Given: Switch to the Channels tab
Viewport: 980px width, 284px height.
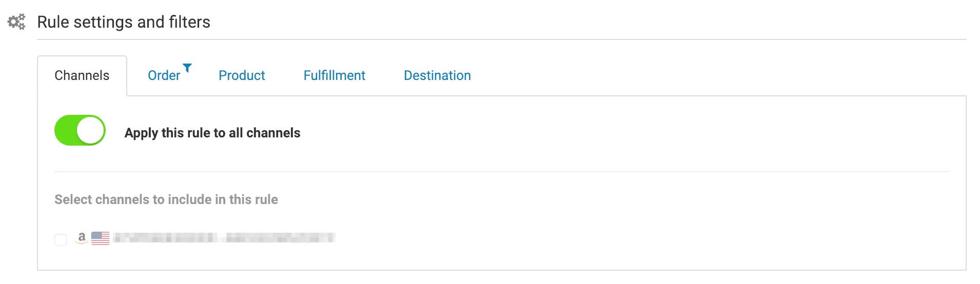Looking at the screenshot, I should pyautogui.click(x=82, y=75).
